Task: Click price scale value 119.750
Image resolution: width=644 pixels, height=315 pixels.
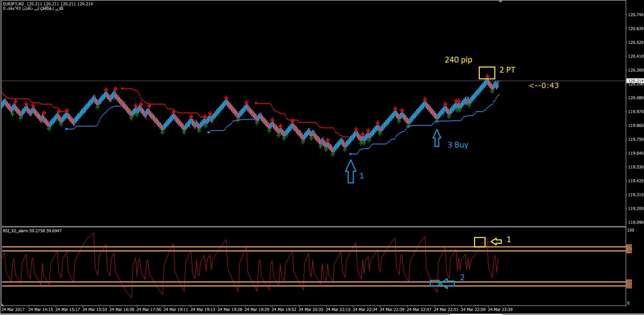Action: tap(636, 139)
